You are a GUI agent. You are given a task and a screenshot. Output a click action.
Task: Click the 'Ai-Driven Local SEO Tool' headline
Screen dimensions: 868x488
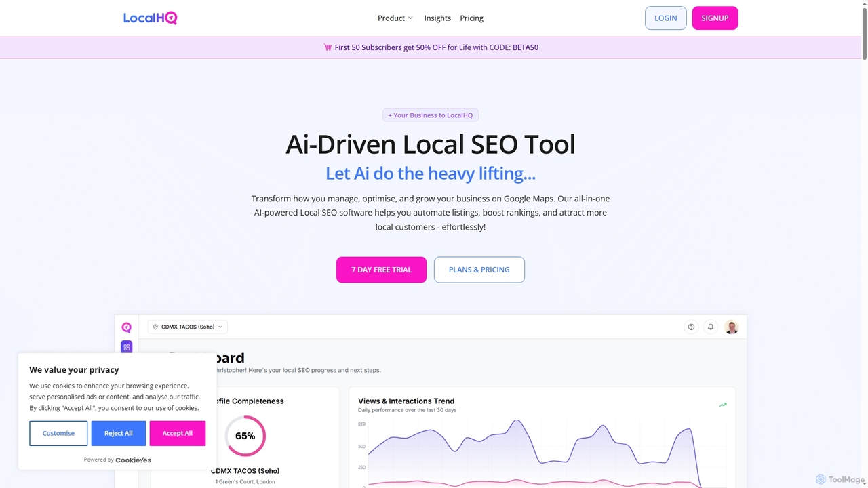pos(431,144)
